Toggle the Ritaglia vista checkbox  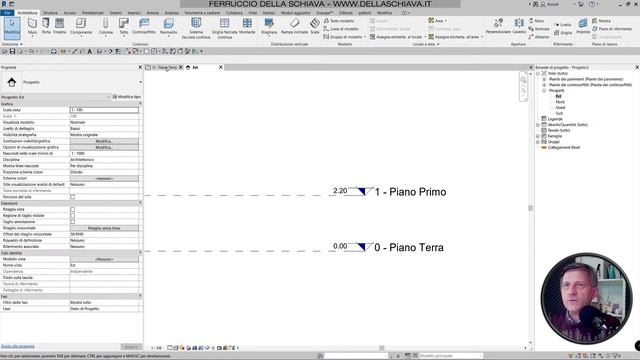(x=73, y=209)
